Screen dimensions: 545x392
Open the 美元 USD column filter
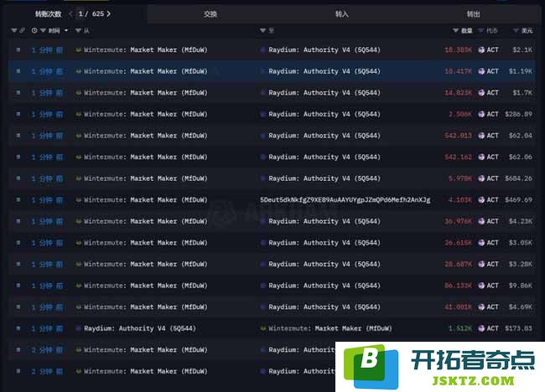(516, 30)
